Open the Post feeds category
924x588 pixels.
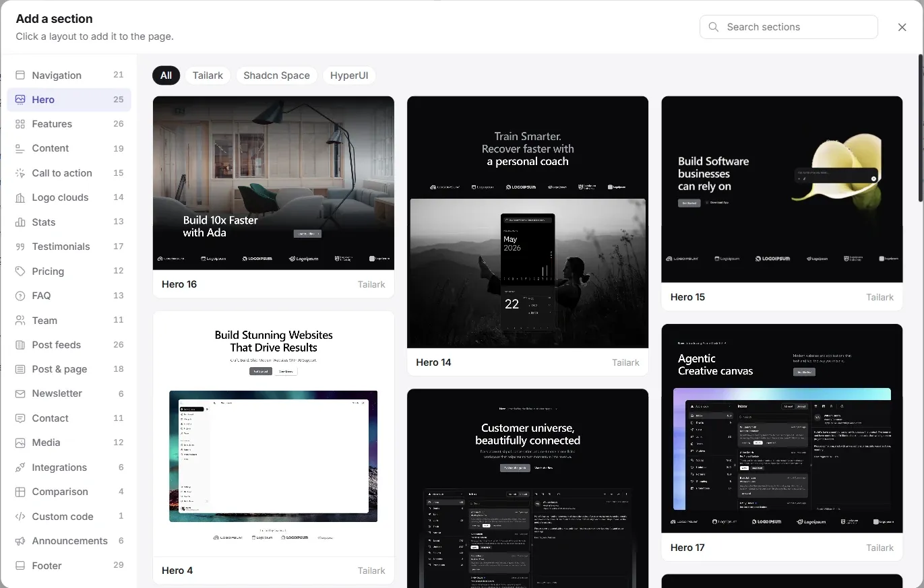(x=69, y=345)
